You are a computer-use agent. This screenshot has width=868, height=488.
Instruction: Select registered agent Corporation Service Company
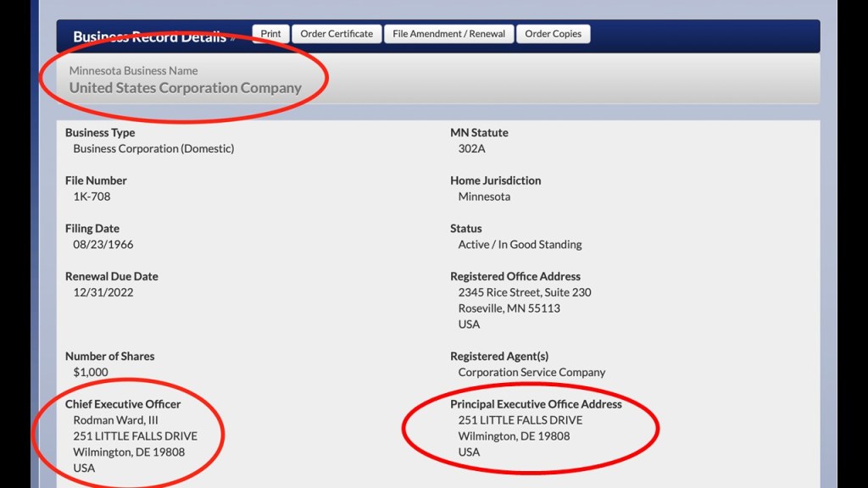(x=531, y=372)
